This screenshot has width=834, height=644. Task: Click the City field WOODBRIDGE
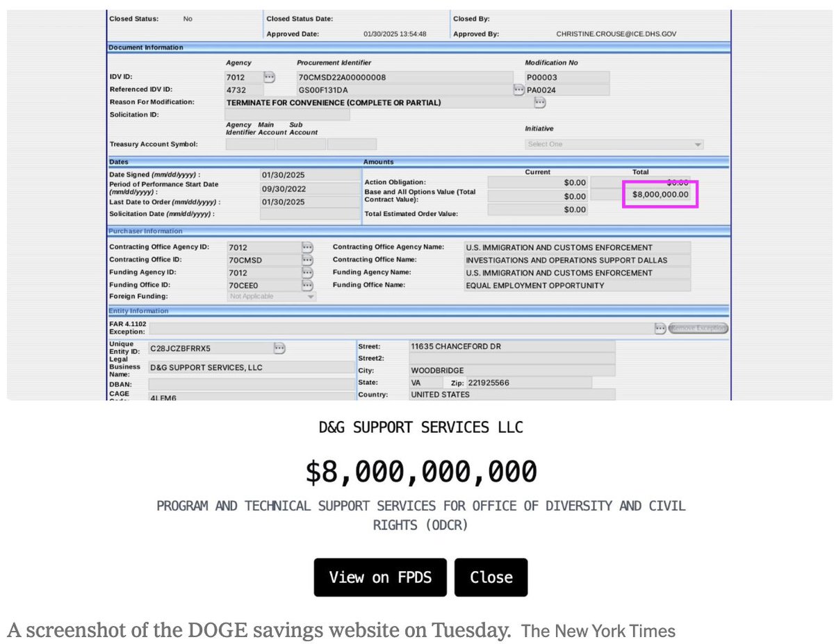tap(512, 370)
